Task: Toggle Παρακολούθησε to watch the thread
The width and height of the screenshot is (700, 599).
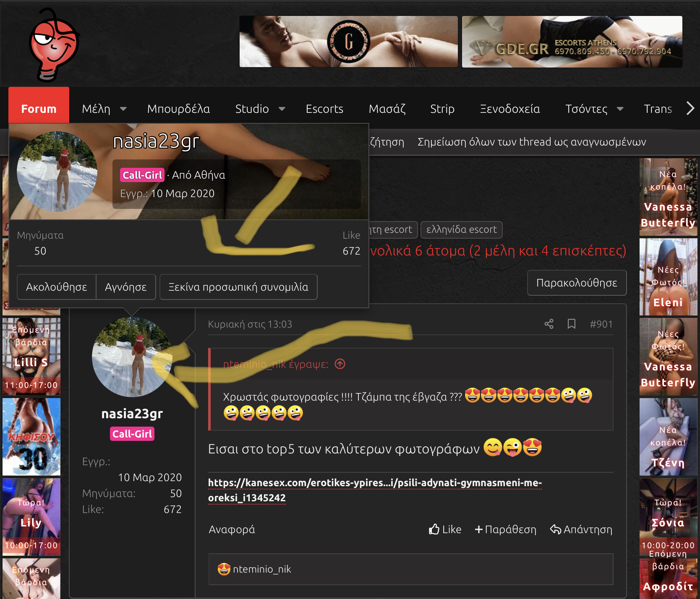Action: coord(577,283)
